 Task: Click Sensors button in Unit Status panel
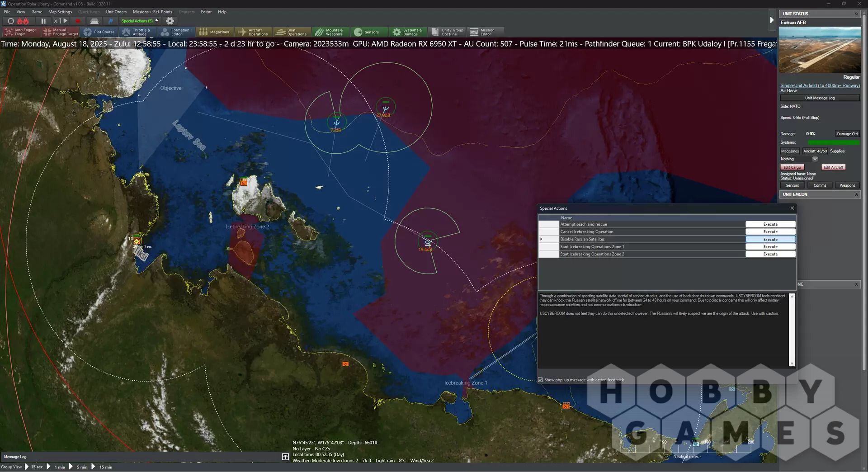coord(792,185)
